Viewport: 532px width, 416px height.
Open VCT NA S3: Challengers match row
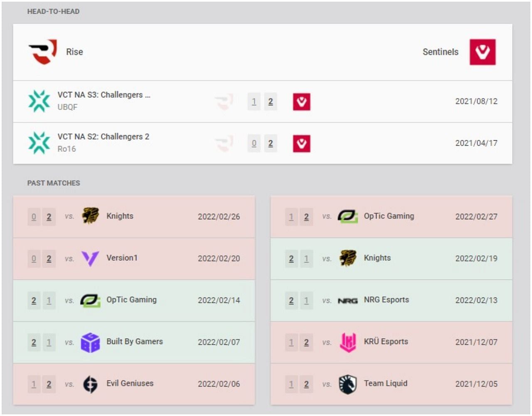coord(263,102)
